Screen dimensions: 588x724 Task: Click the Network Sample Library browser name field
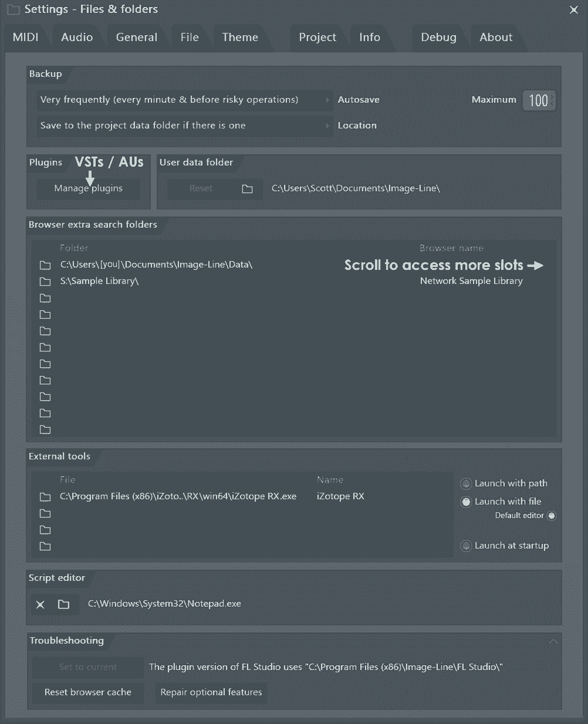[471, 281]
